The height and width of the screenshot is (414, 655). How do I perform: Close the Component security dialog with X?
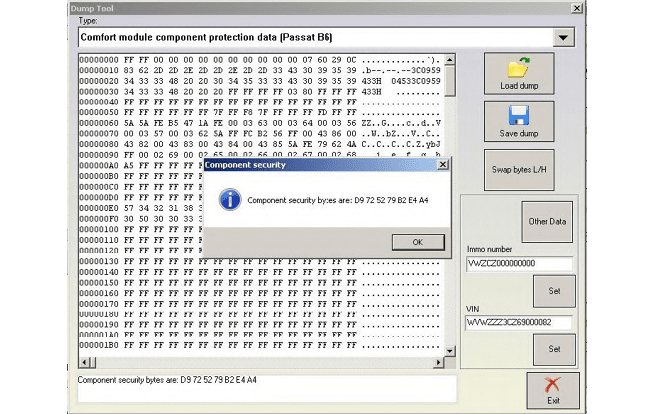point(441,165)
